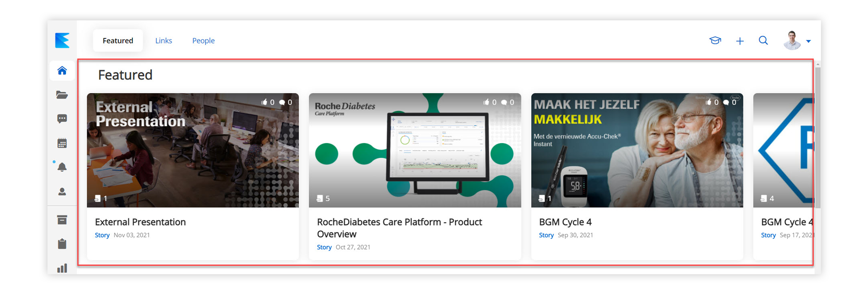
Task: Click the date Sep 30, 2021
Action: 576,235
